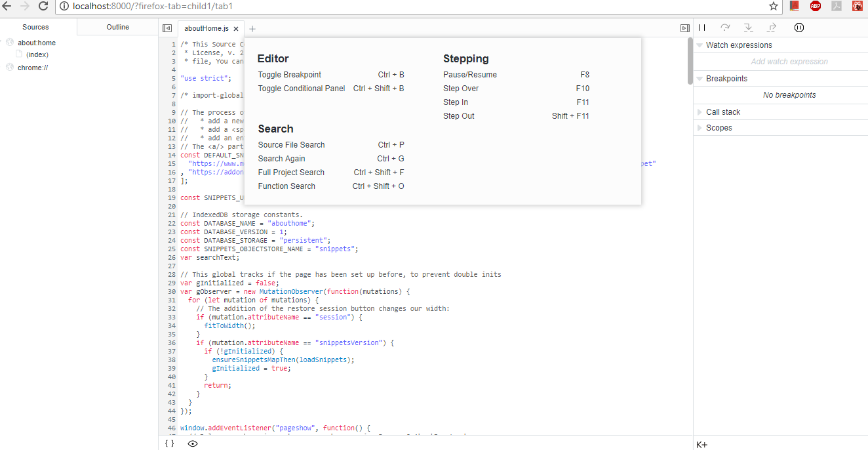Toggle pause on exceptions

(x=799, y=28)
